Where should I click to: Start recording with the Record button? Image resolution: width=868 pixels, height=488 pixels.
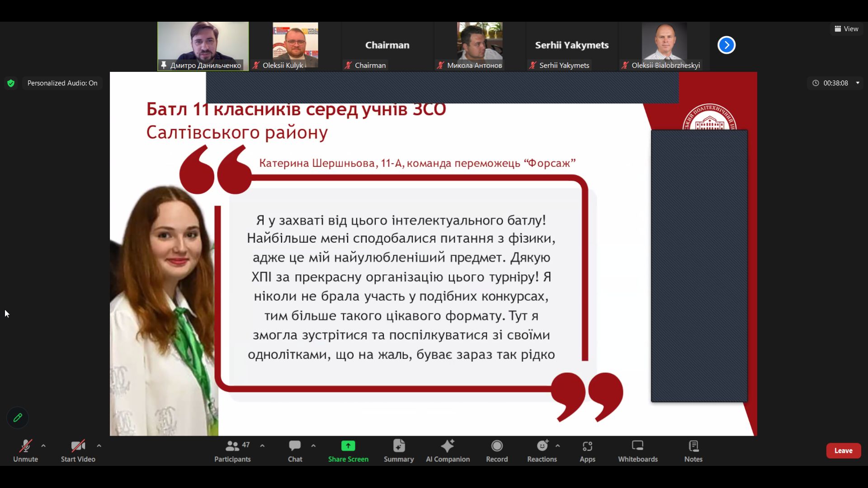pos(497,446)
